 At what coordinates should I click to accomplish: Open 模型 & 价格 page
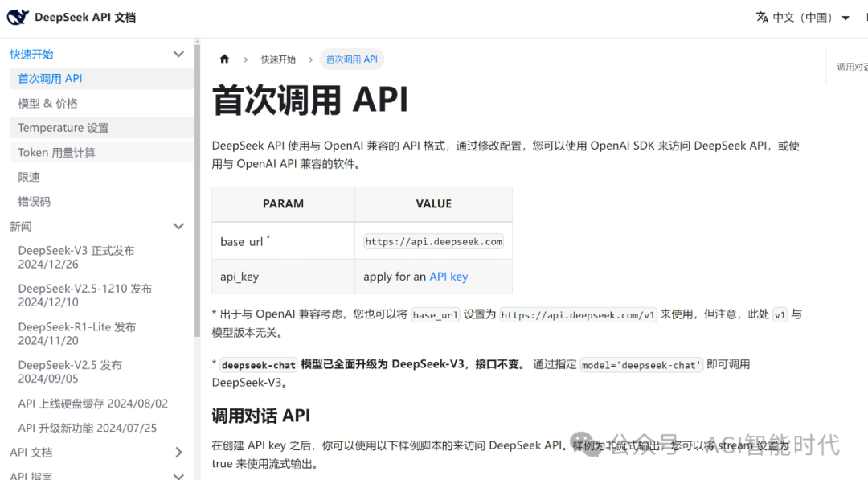click(101, 104)
